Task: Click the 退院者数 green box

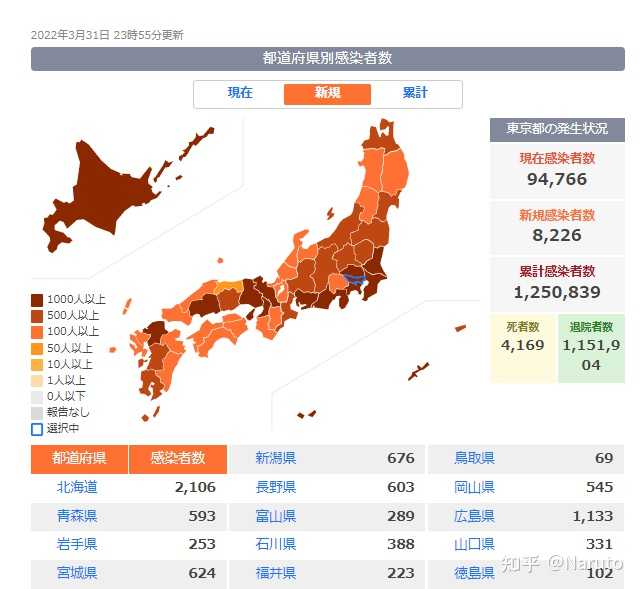Action: tap(591, 348)
